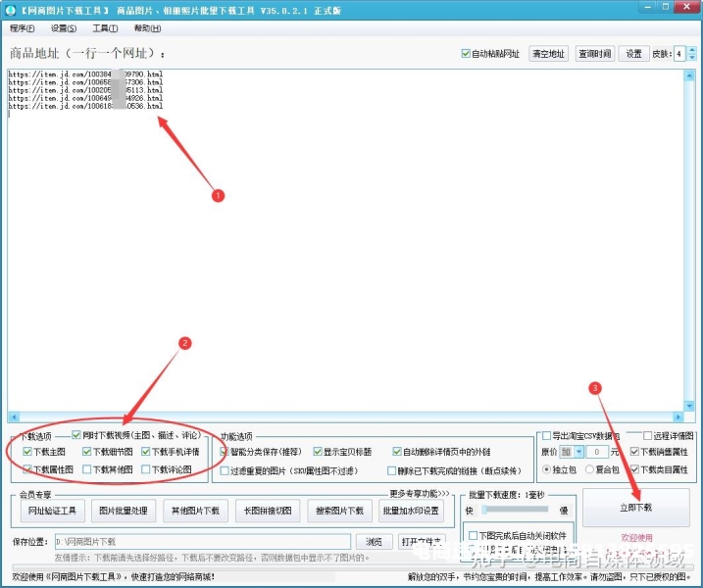Uncheck the 下载手机详情 checkbox
The height and width of the screenshot is (588, 703).
(x=146, y=452)
